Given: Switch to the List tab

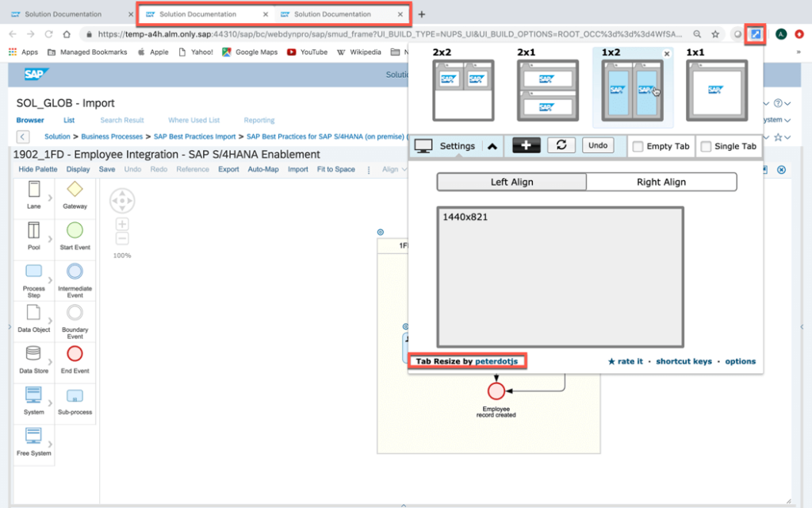Looking at the screenshot, I should coord(69,121).
